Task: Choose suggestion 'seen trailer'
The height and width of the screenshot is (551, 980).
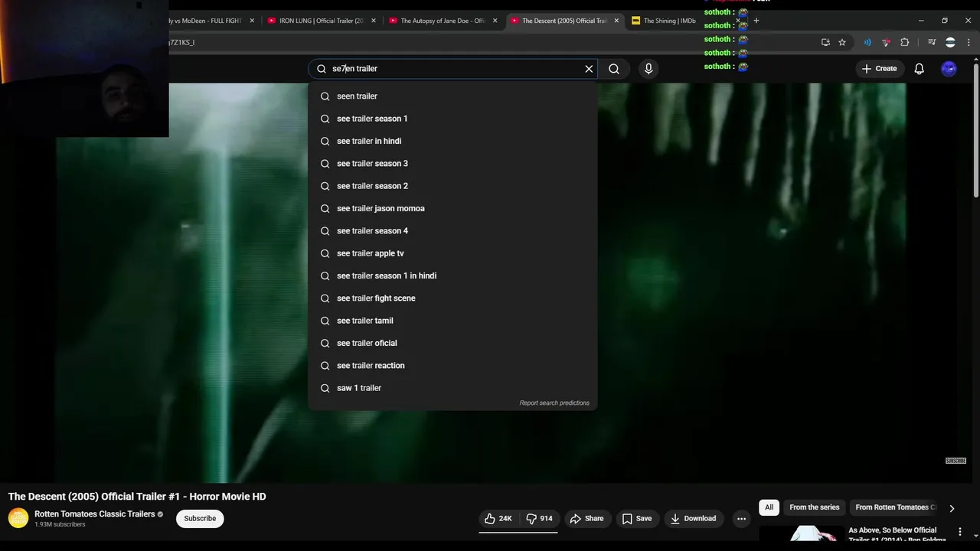Action: 452,96
